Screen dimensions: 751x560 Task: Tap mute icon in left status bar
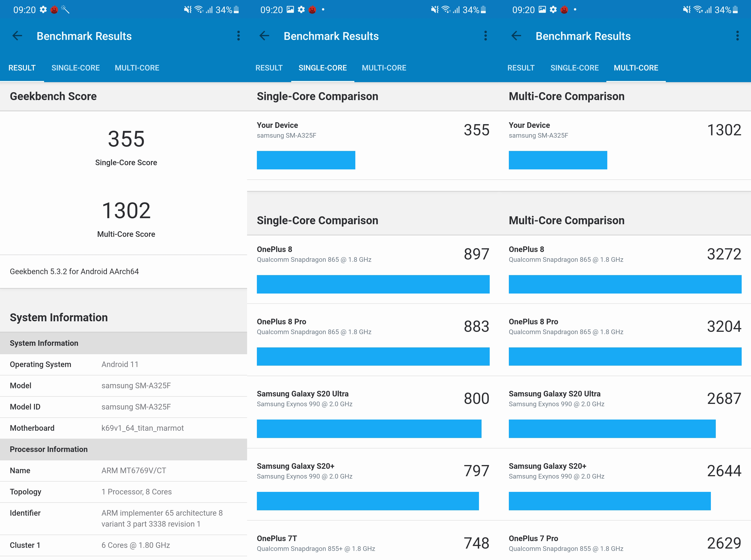(188, 10)
